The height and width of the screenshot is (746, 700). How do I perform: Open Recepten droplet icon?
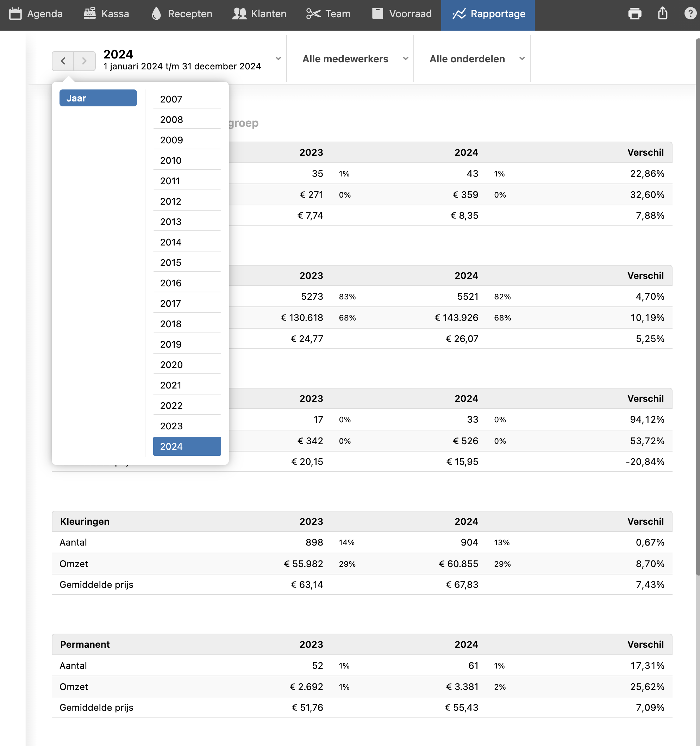(x=156, y=14)
